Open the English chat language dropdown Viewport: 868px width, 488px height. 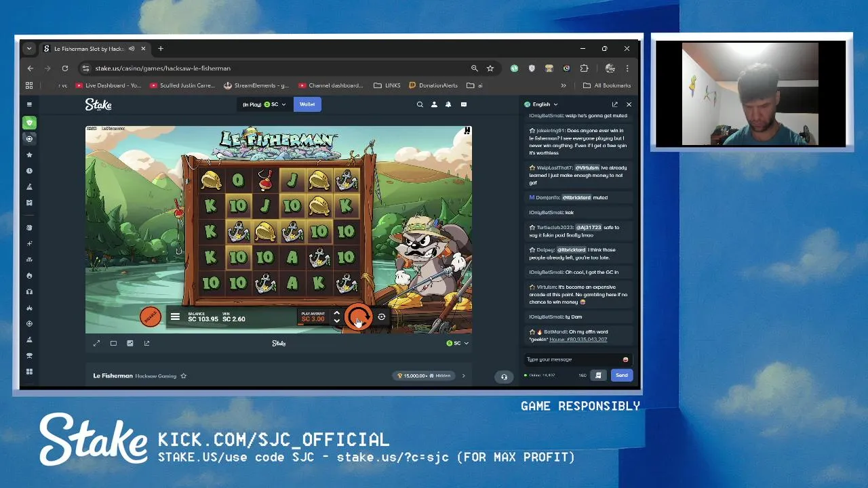tap(541, 104)
